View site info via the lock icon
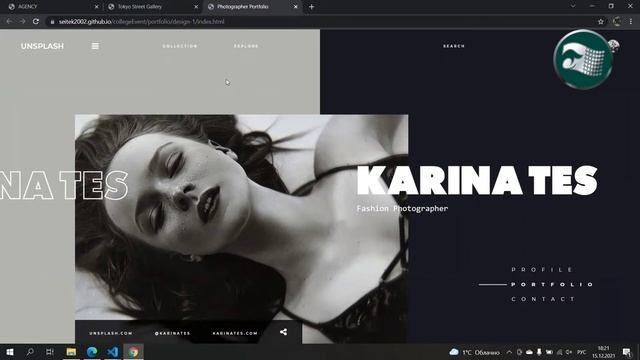640x360 pixels. (x=52, y=22)
